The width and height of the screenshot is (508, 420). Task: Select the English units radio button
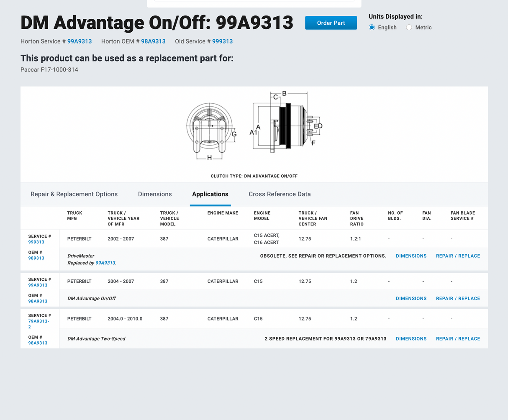coord(372,27)
